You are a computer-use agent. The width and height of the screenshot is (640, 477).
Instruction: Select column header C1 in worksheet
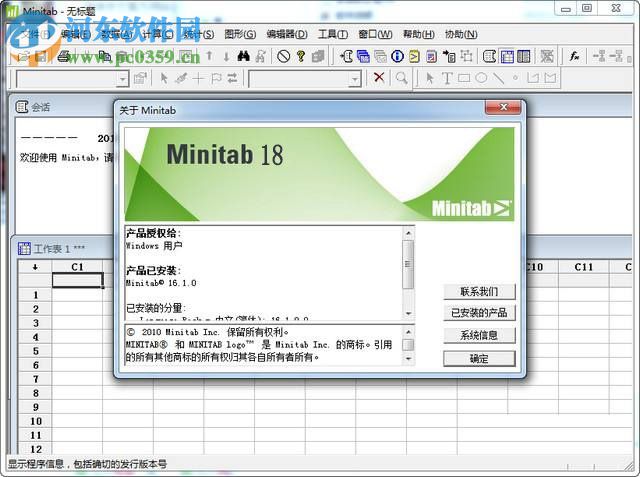77,267
